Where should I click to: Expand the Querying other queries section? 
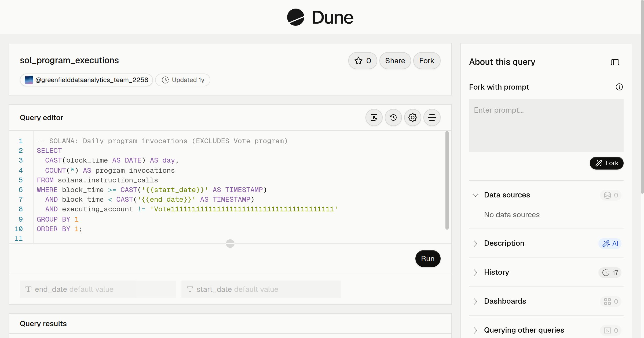point(475,330)
